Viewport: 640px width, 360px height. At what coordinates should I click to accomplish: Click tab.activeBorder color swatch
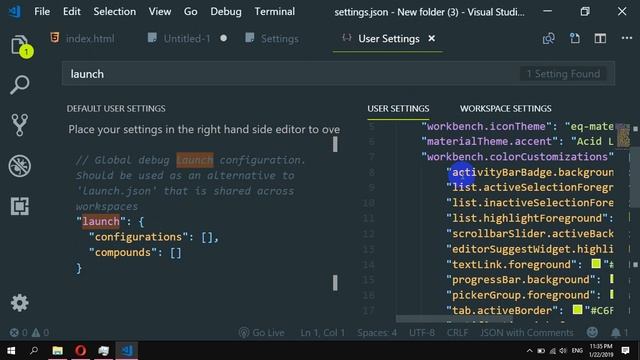click(577, 310)
